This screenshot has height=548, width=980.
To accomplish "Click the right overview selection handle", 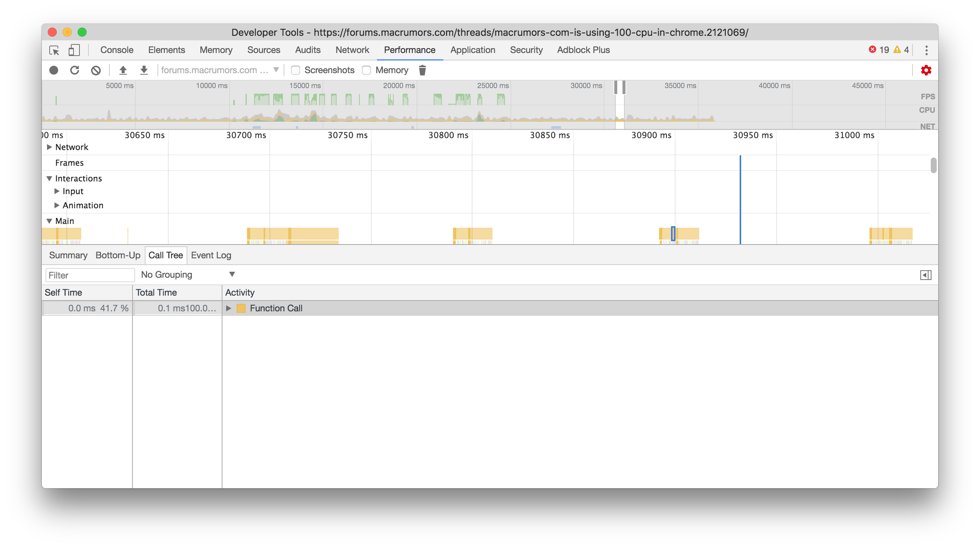I will coord(624,87).
